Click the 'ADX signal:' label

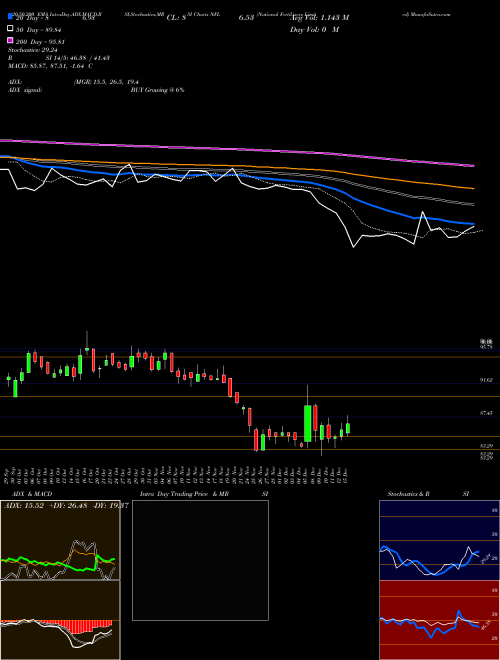pyautogui.click(x=25, y=90)
